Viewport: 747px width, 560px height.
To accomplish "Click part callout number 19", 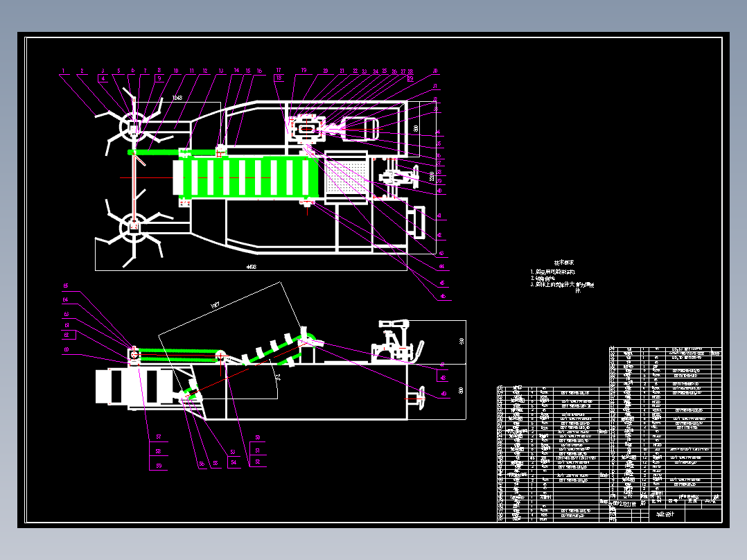I will pos(304,70).
